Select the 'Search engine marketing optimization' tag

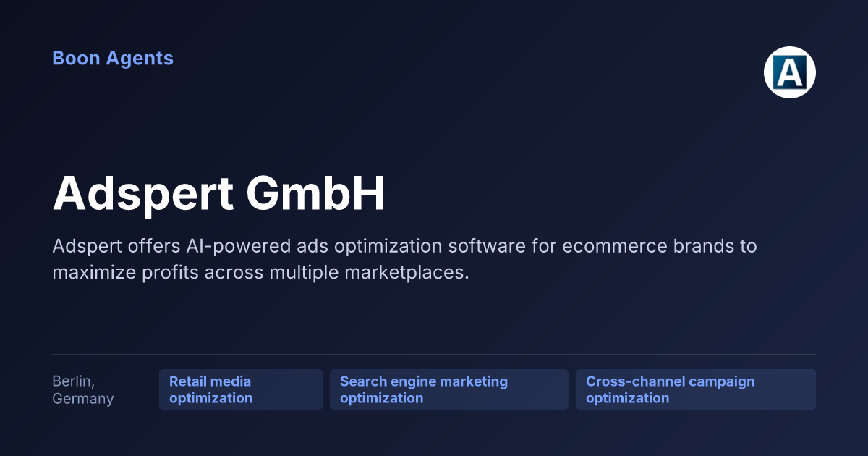click(449, 389)
